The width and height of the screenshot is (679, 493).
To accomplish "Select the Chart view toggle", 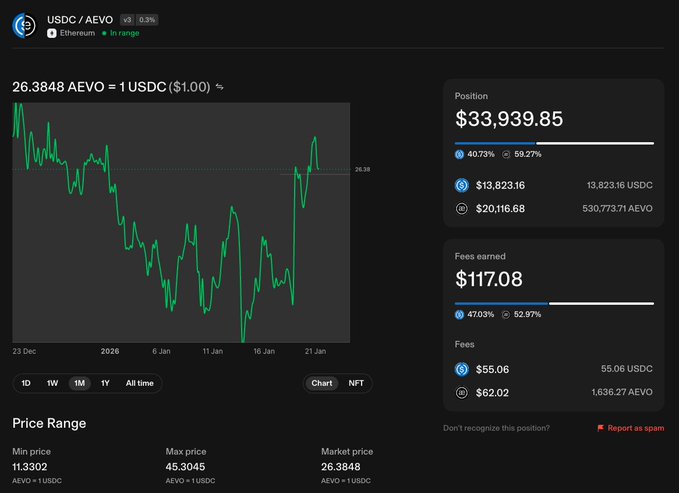I will [322, 383].
